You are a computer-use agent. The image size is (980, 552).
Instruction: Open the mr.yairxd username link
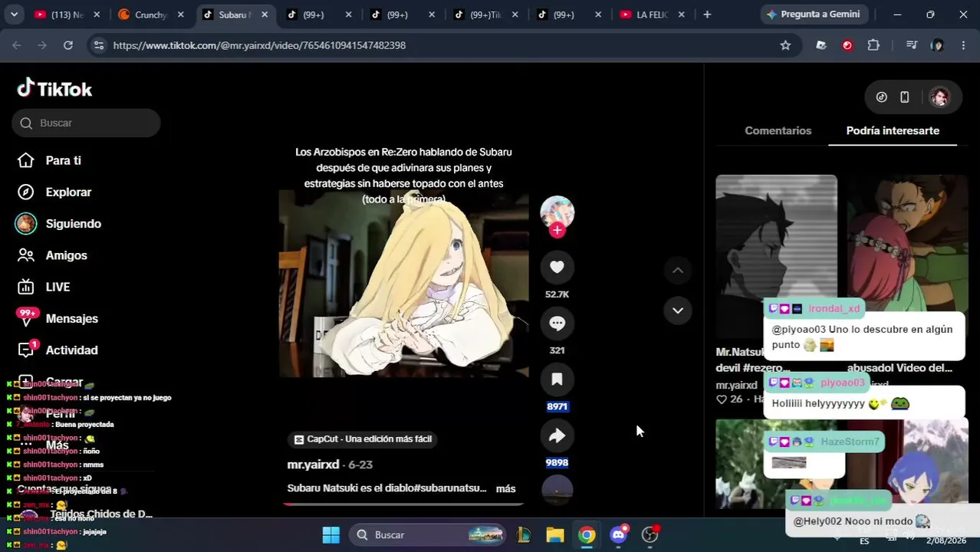313,465
